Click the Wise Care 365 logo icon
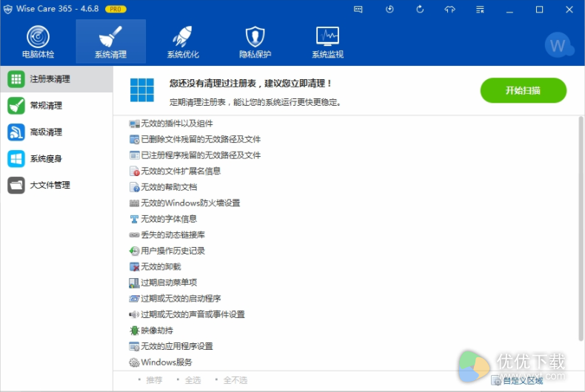 point(8,10)
